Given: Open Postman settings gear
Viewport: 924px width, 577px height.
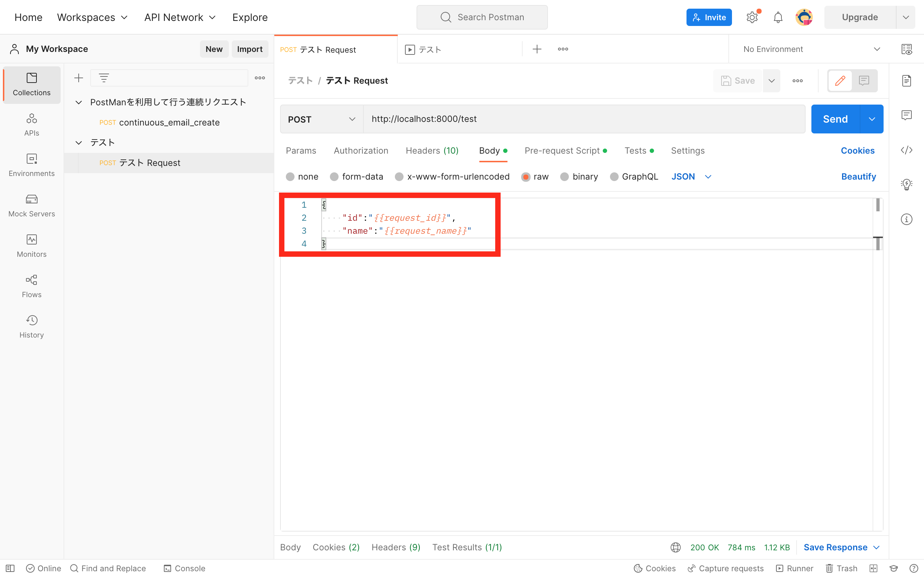Looking at the screenshot, I should 752,17.
